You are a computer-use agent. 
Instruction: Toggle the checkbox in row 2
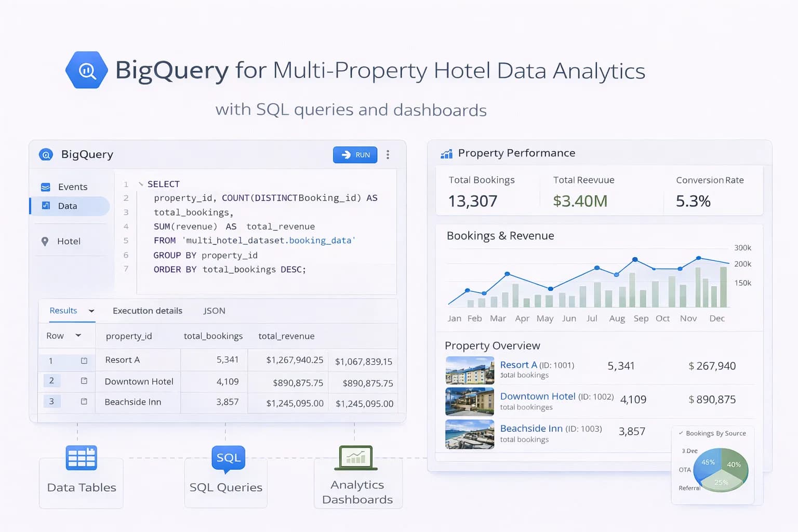coord(84,381)
